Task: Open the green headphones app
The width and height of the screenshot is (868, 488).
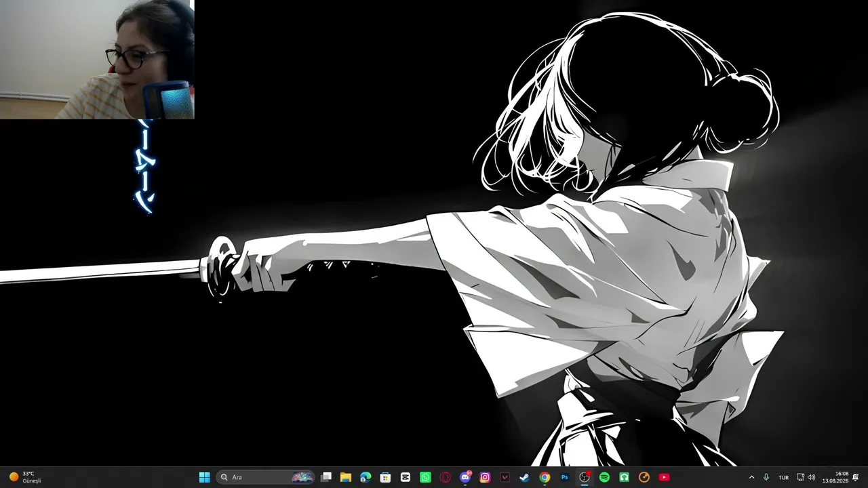Action: click(x=624, y=477)
